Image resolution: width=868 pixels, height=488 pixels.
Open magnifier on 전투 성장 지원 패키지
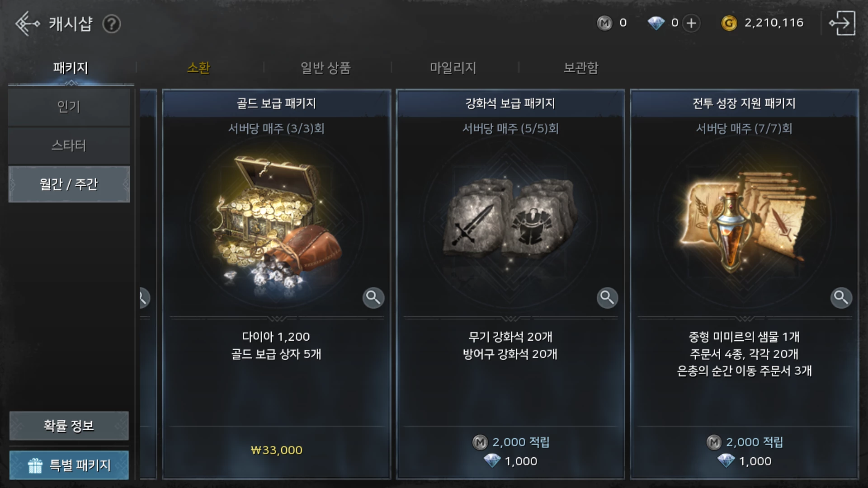coord(841,298)
